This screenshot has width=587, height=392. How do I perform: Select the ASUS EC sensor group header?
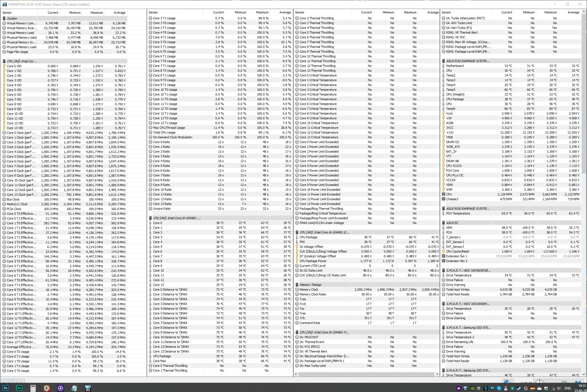pos(452,223)
